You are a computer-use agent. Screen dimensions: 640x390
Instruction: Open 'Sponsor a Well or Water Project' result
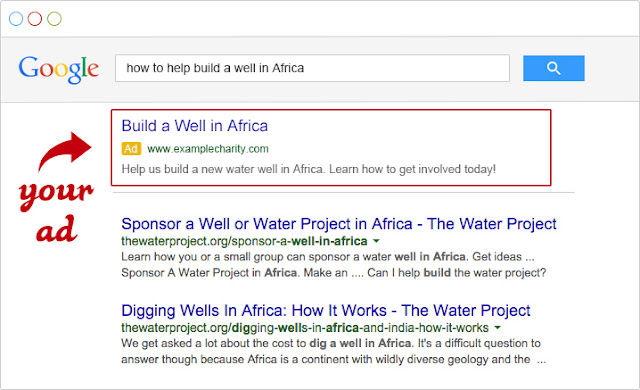[339, 224]
